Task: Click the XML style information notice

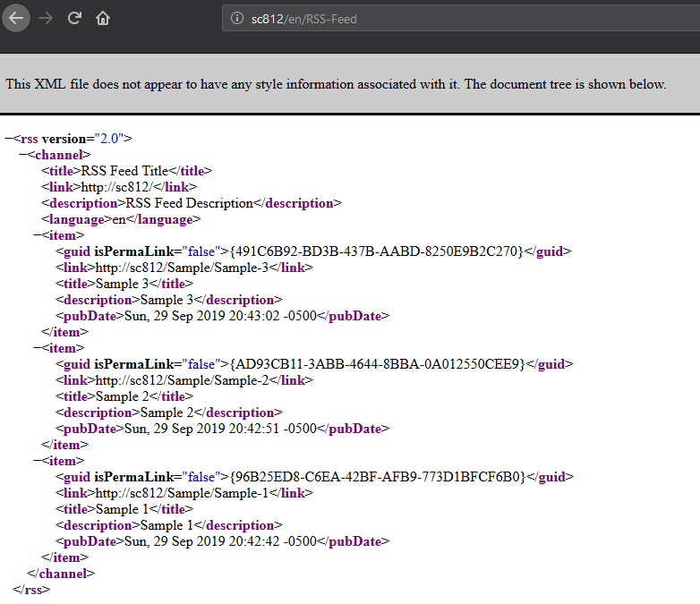Action: tap(336, 84)
